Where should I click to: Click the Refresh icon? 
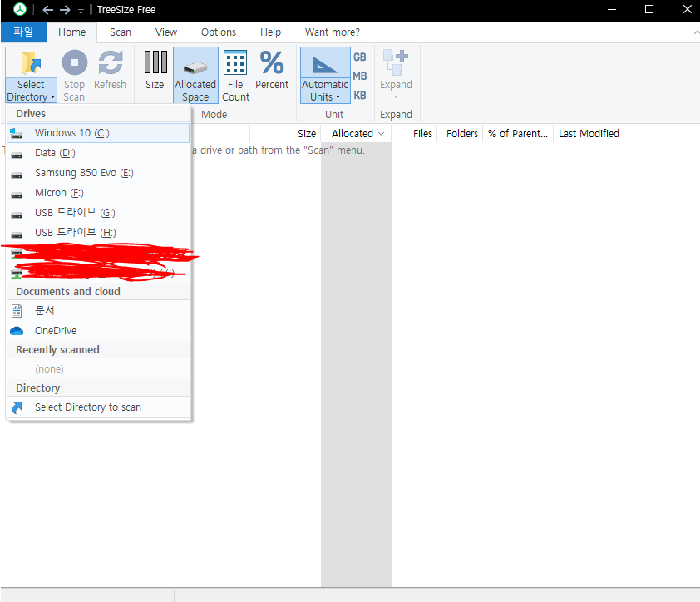pos(111,62)
